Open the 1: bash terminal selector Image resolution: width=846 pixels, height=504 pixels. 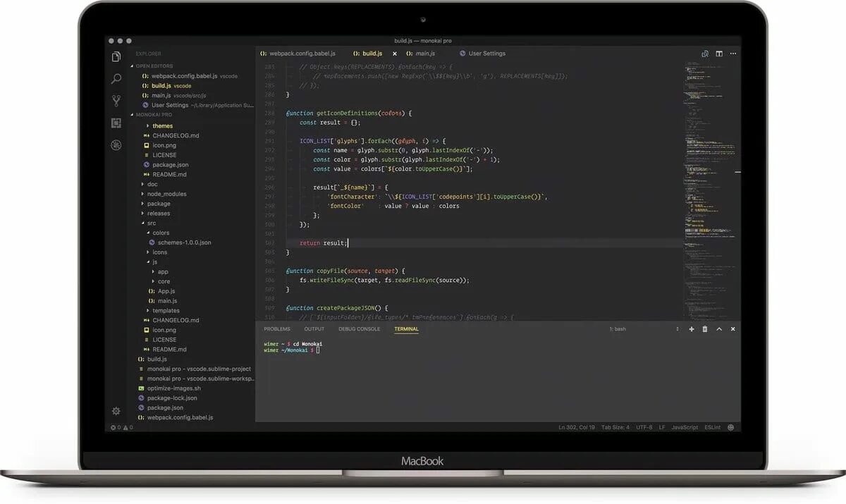coord(645,329)
